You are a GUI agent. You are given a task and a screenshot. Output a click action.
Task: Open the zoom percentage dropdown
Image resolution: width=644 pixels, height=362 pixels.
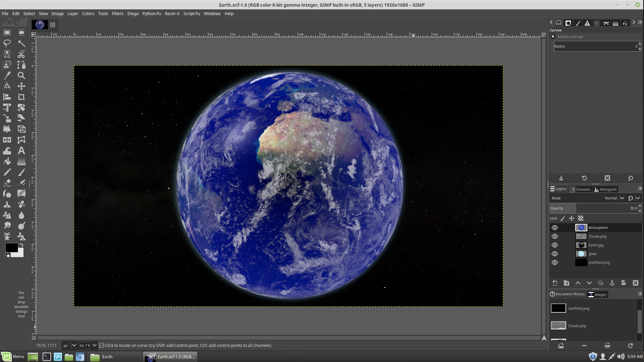pyautogui.click(x=95, y=345)
